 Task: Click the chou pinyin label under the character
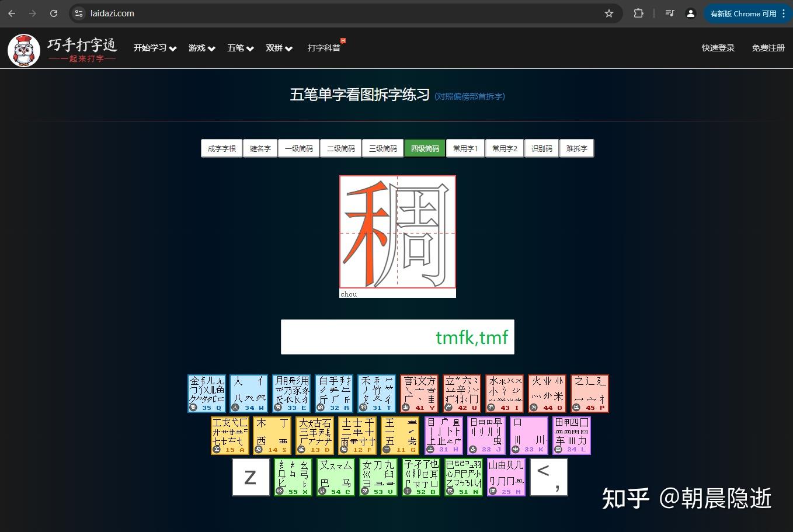(349, 294)
